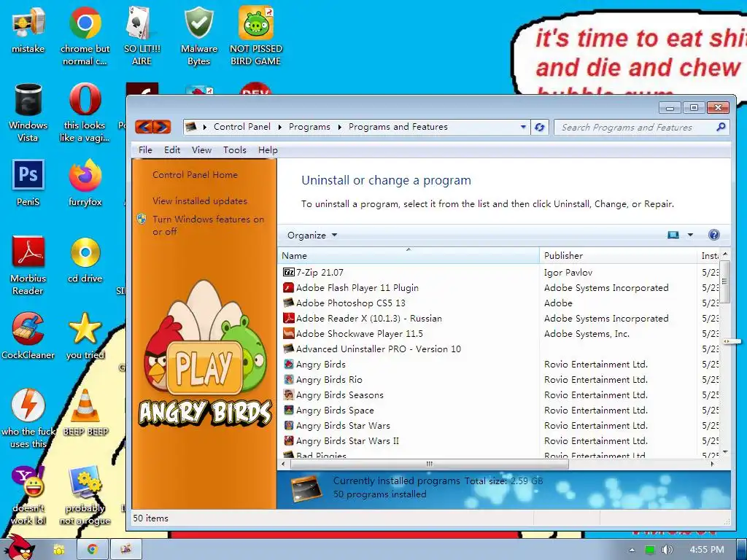The width and height of the screenshot is (747, 560).
Task: Open the help question mark button
Action: [x=713, y=235]
